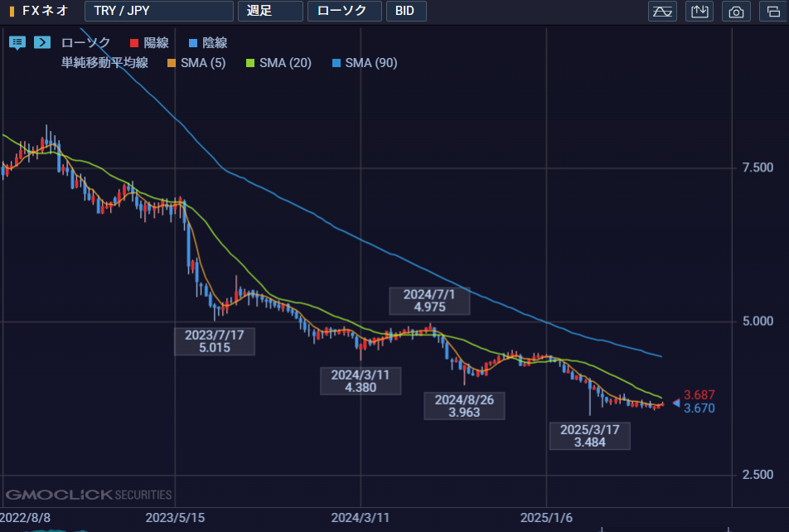This screenshot has width=789, height=532.
Task: Click the SMA (90) blue color swatch
Action: pos(336,63)
